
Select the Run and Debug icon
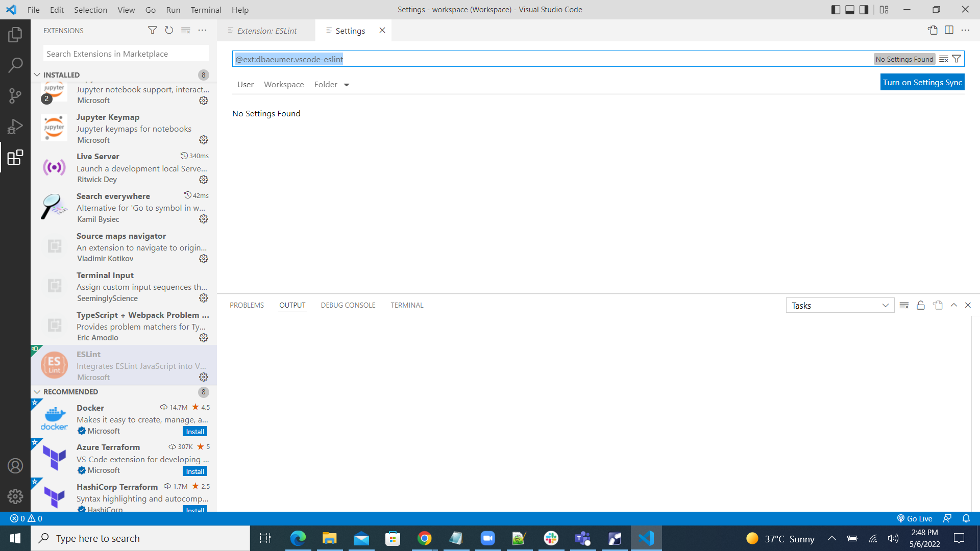pyautogui.click(x=15, y=126)
